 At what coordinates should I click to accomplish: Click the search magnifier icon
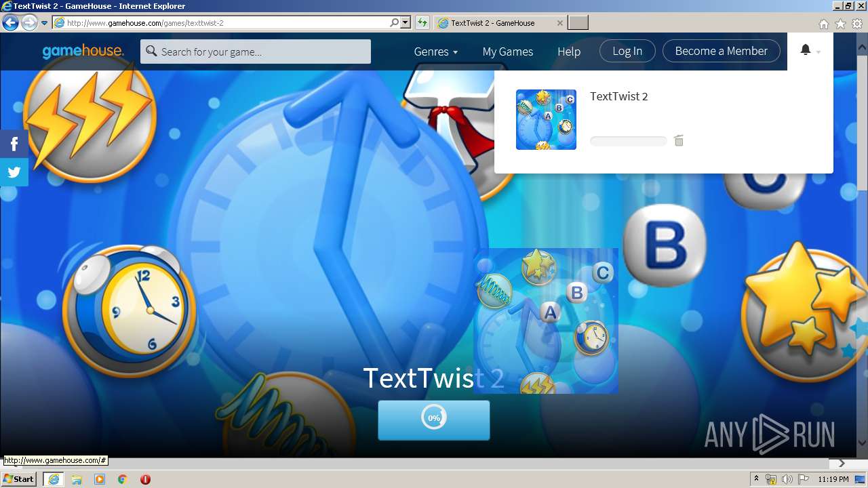point(151,52)
